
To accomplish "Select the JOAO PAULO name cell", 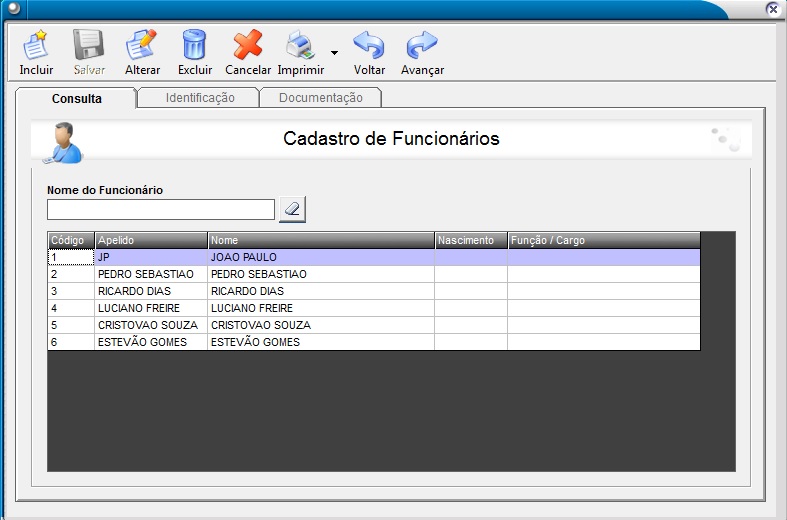I will coord(321,257).
